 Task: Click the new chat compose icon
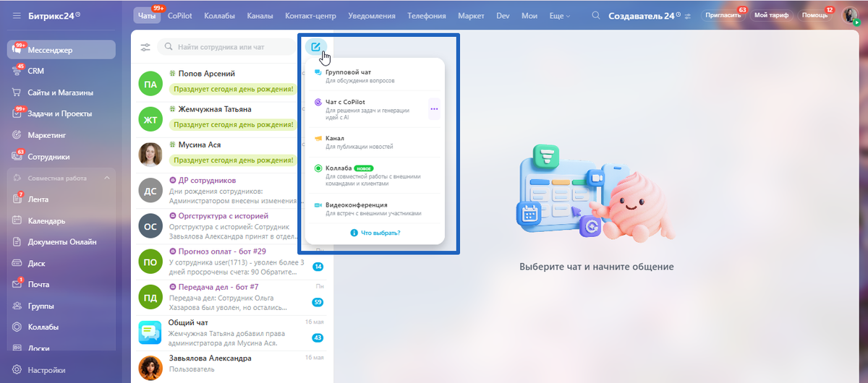click(x=315, y=47)
